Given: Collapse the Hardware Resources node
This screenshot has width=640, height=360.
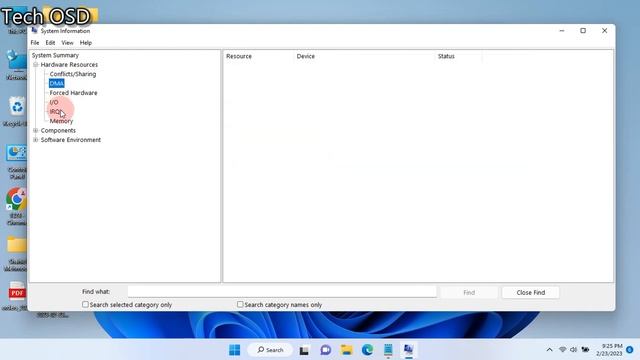Looking at the screenshot, I should (x=36, y=64).
